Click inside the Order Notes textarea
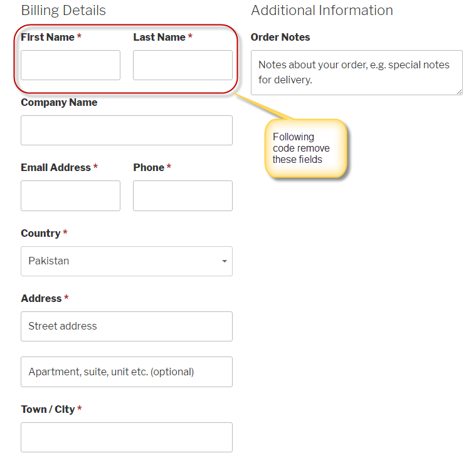 tap(356, 73)
